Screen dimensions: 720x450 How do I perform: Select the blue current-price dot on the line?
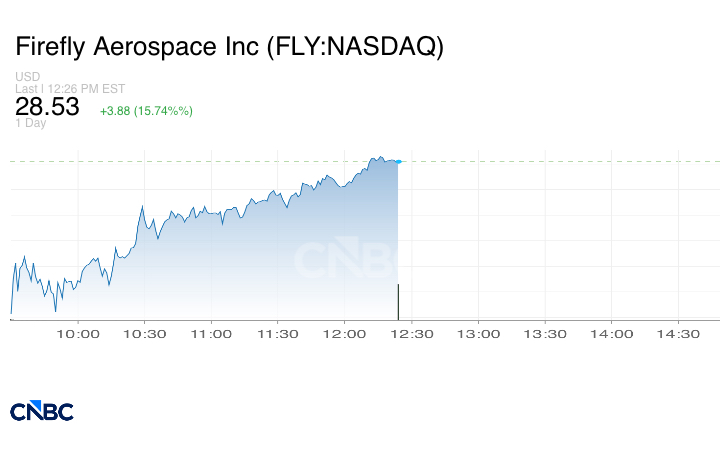tap(398, 161)
